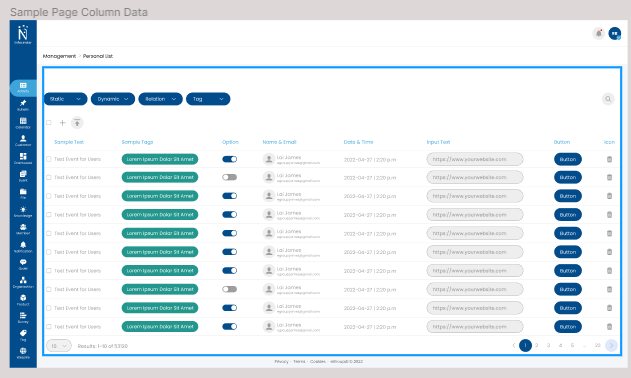Click the Personal List breadcrumb

coord(98,56)
